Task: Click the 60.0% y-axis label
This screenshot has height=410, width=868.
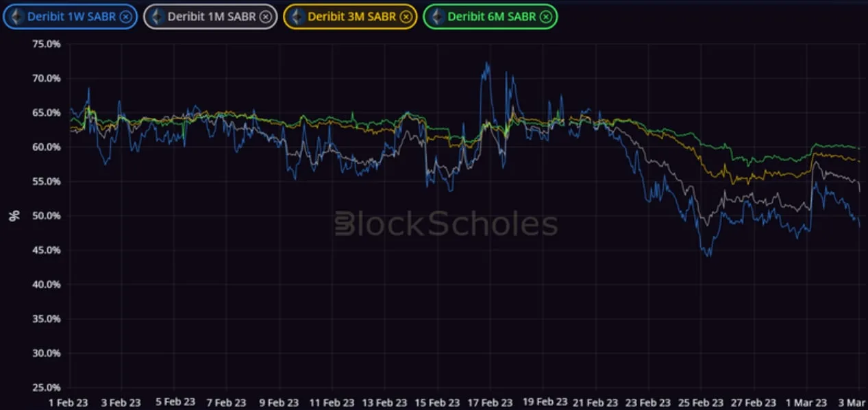Action: pos(47,147)
